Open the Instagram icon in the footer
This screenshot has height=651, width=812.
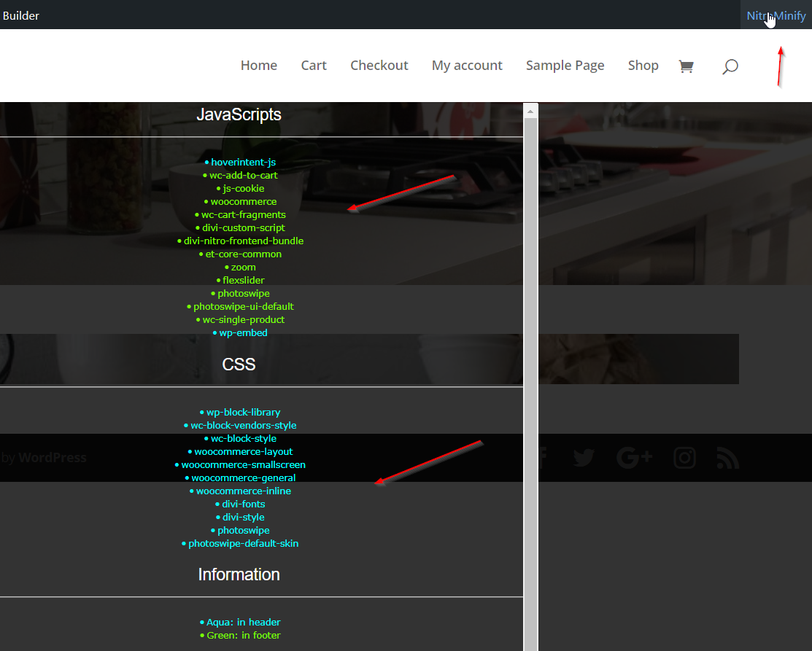click(684, 457)
